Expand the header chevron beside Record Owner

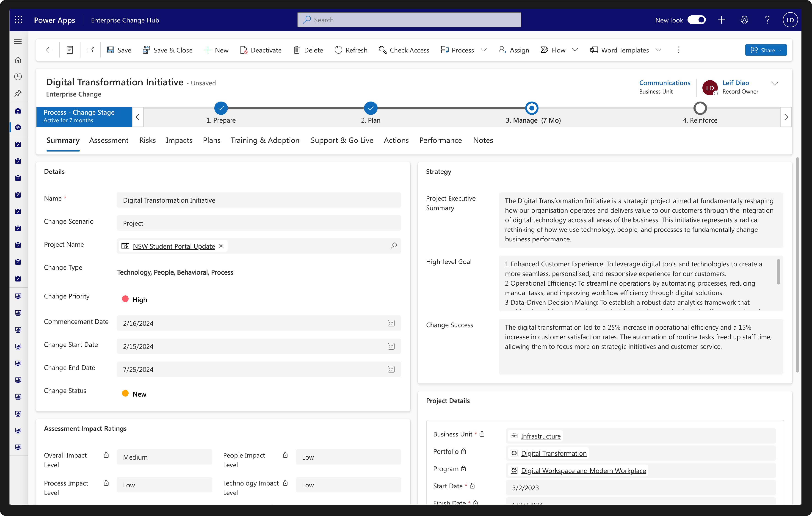775,83
